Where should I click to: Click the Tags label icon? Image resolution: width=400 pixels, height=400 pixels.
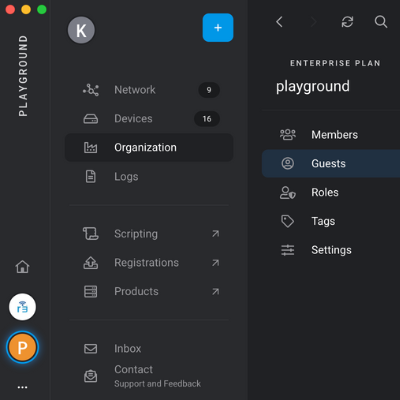tap(288, 221)
